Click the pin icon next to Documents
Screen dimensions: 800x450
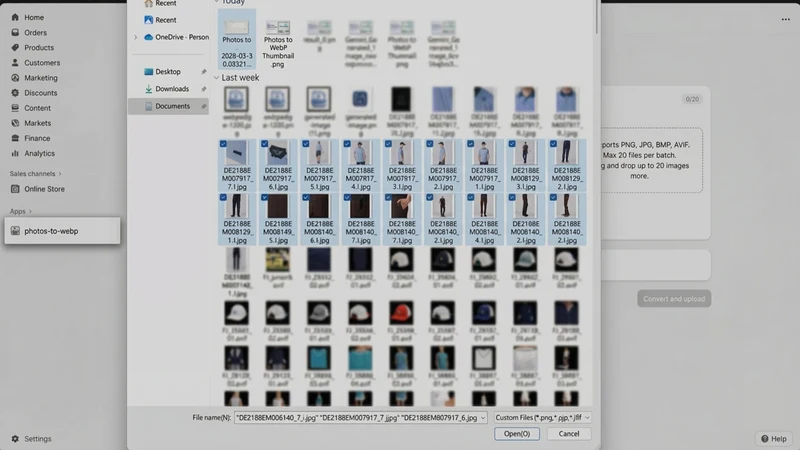pyautogui.click(x=204, y=107)
